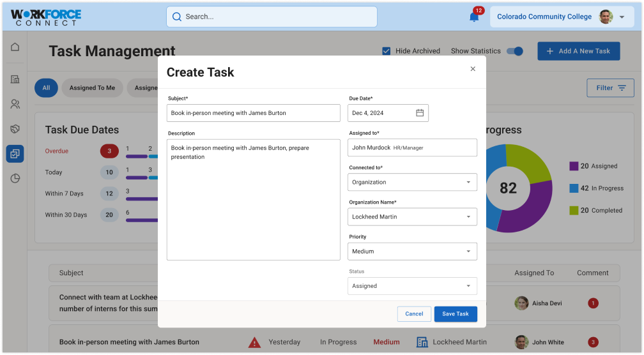644x355 pixels.
Task: Click into the Subject text field
Action: 254,113
